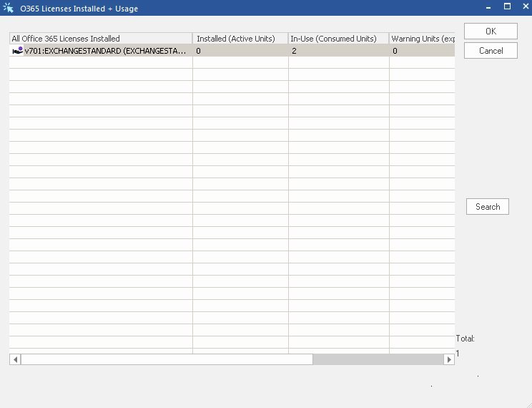Click the Warning Units column header
This screenshot has height=408, width=532.
[x=422, y=39]
